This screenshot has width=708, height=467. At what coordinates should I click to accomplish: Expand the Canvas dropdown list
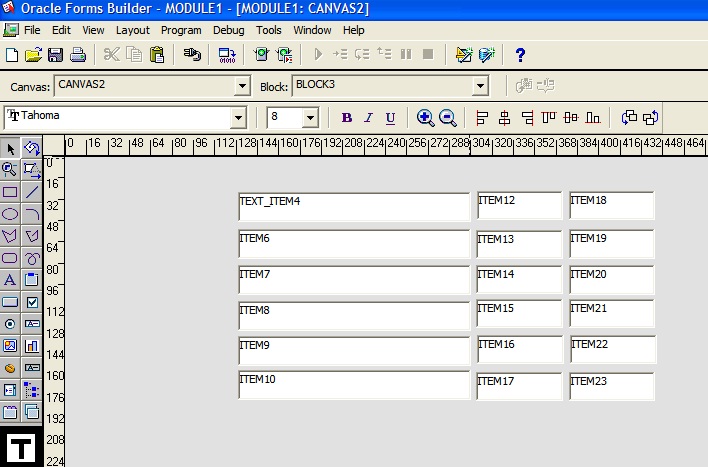tap(241, 86)
